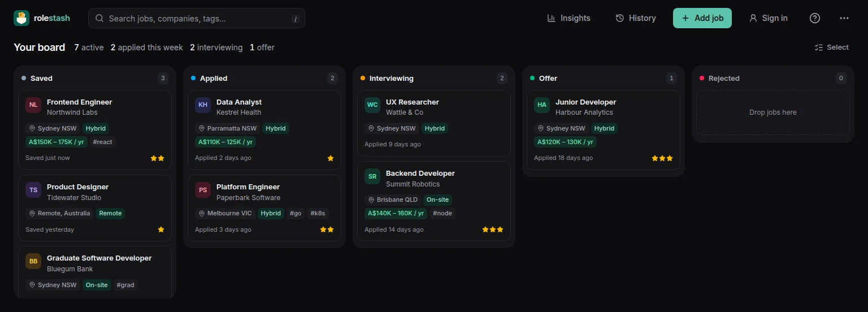Image resolution: width=868 pixels, height=312 pixels.
Task: Click the A$110K – 125K / yr salary badge
Action: coord(225,142)
